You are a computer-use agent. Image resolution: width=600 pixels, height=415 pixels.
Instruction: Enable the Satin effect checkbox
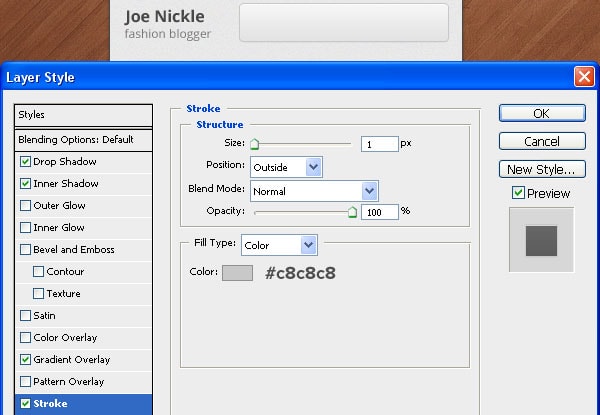pyautogui.click(x=25, y=316)
